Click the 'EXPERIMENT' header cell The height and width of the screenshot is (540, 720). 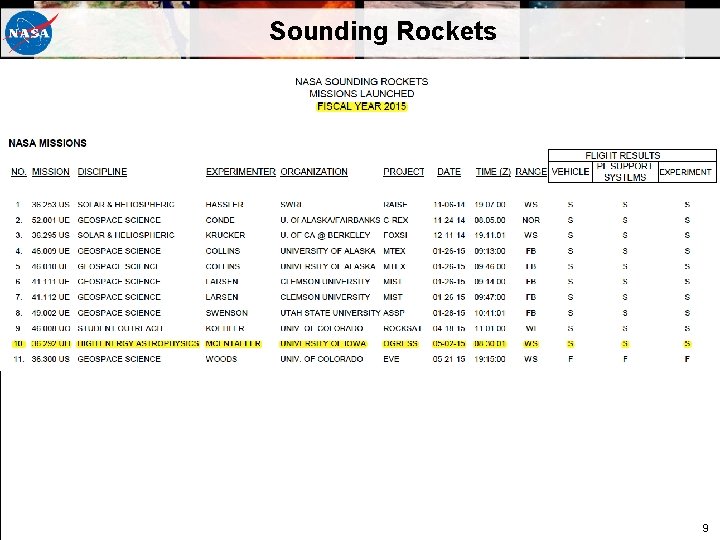pos(686,172)
